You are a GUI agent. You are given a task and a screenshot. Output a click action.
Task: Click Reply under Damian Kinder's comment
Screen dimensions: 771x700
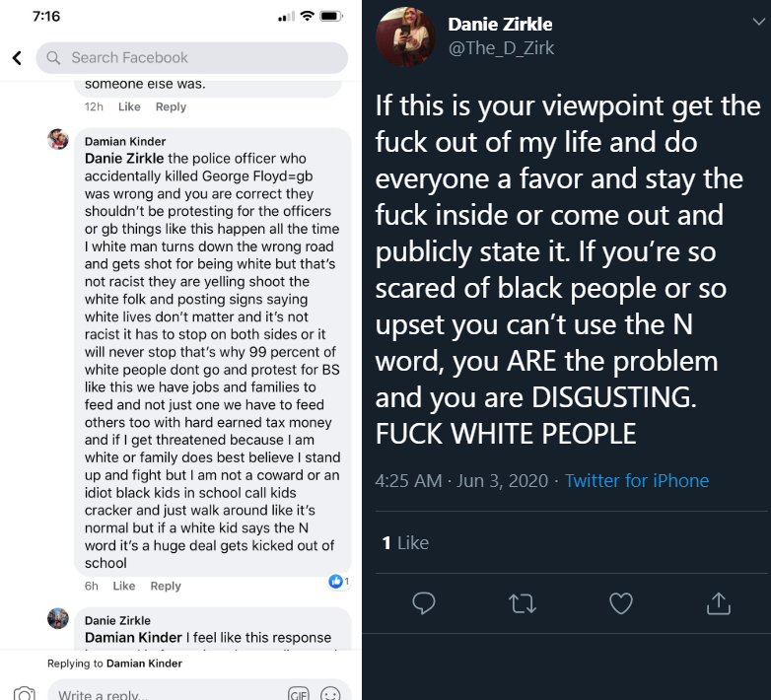point(166,586)
